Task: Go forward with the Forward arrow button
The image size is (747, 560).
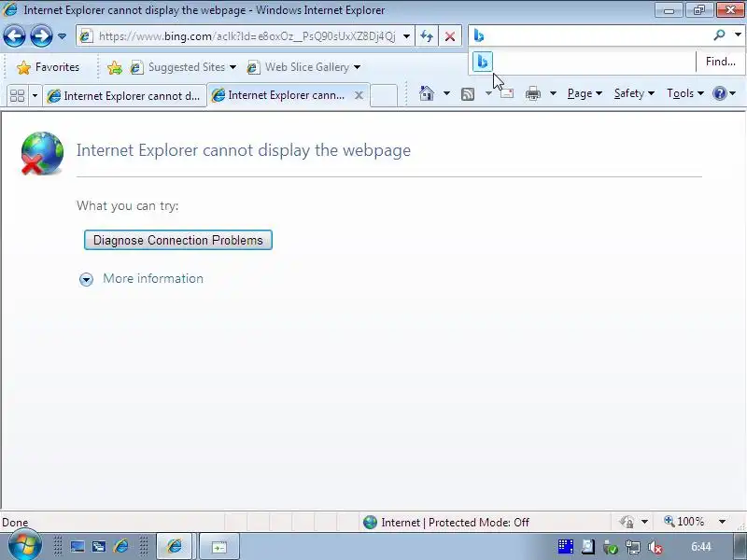Action: tap(41, 36)
